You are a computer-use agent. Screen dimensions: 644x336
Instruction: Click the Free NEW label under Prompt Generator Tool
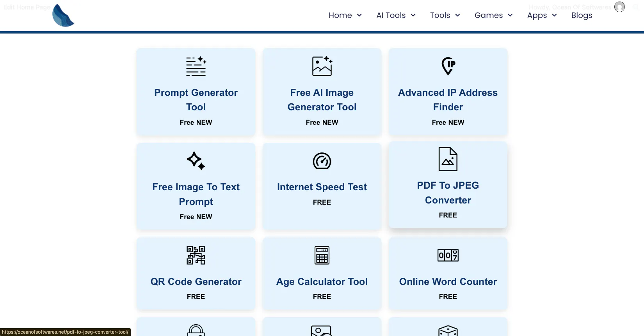(x=196, y=122)
